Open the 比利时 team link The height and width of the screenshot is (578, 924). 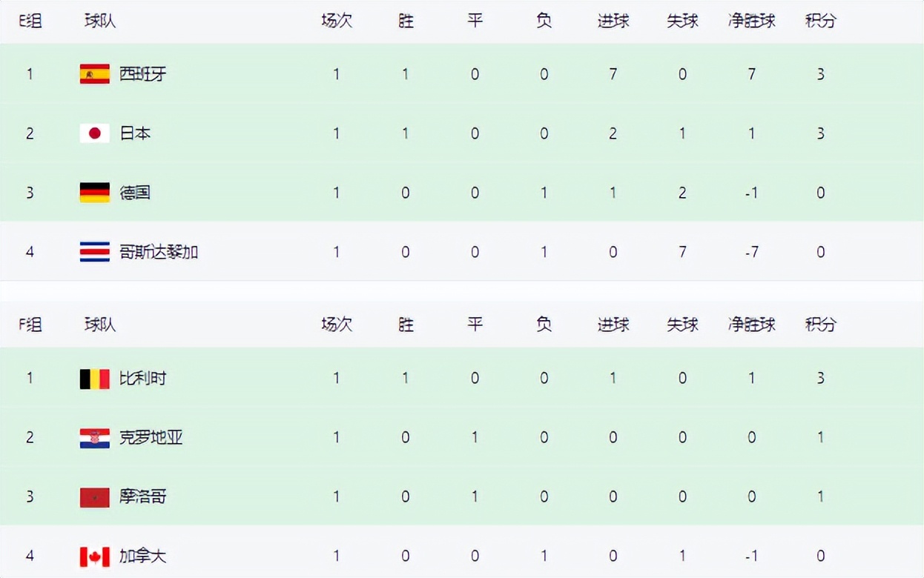pyautogui.click(x=142, y=379)
